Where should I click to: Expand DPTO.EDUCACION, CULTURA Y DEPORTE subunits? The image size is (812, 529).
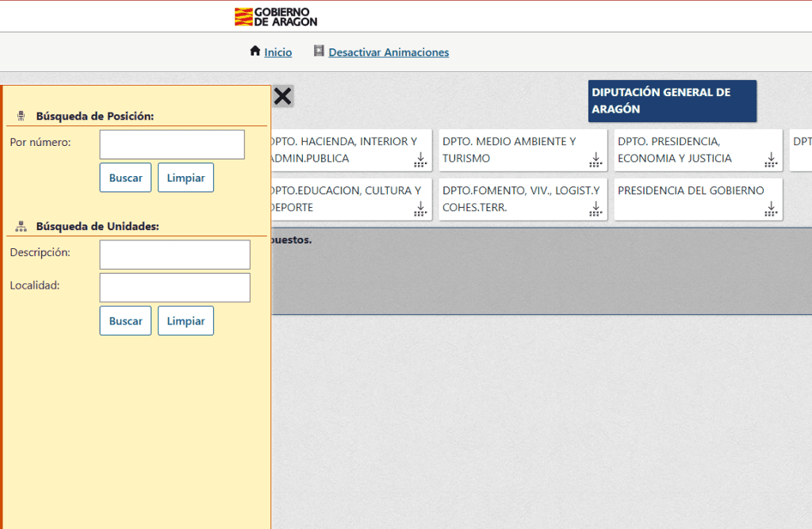(x=420, y=209)
